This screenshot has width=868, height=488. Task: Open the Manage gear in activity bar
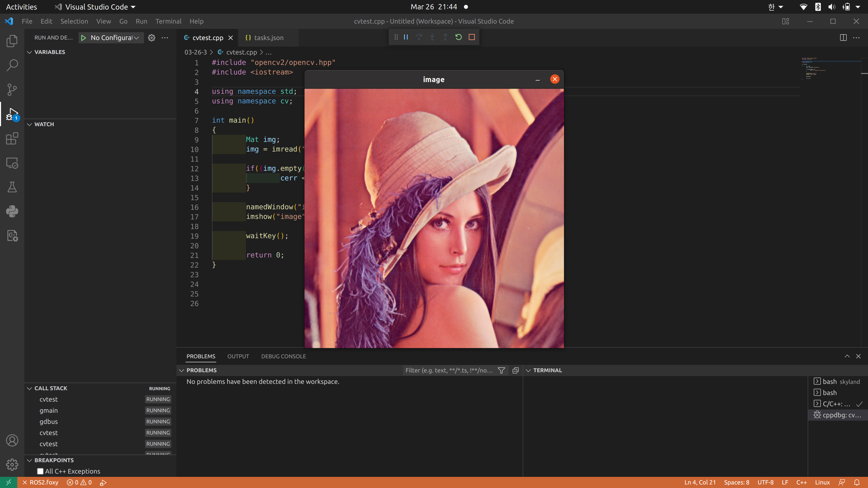12,465
